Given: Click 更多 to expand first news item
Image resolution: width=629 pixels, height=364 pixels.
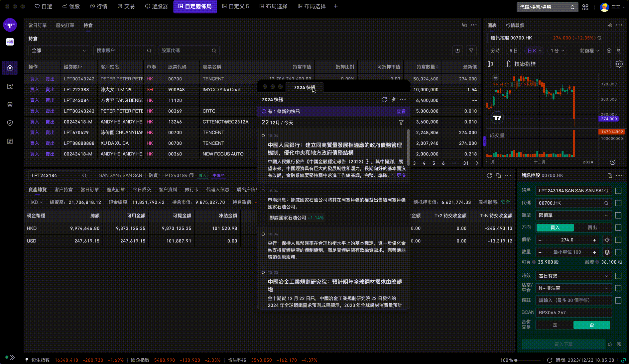Looking at the screenshot, I should 401,175.
